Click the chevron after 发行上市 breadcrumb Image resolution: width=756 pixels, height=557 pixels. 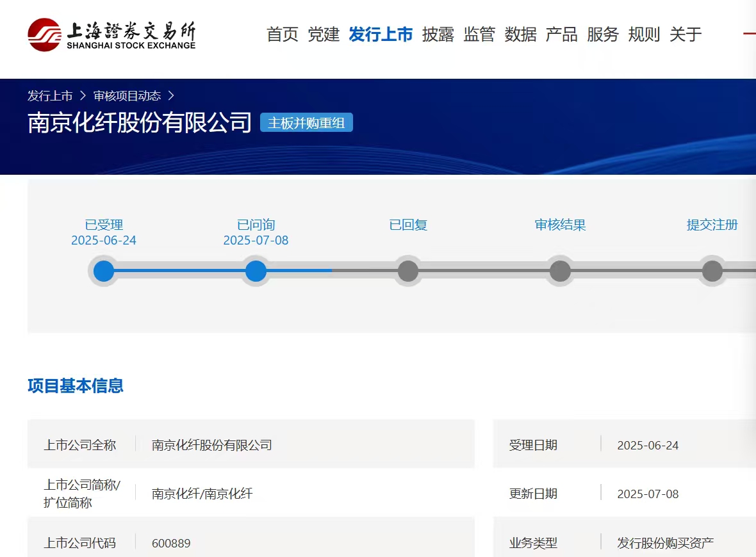pyautogui.click(x=83, y=96)
